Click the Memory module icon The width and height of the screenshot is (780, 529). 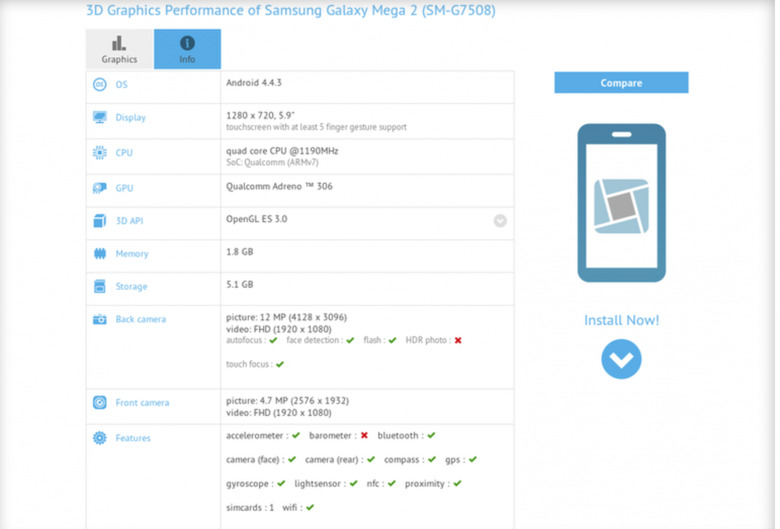point(99,254)
